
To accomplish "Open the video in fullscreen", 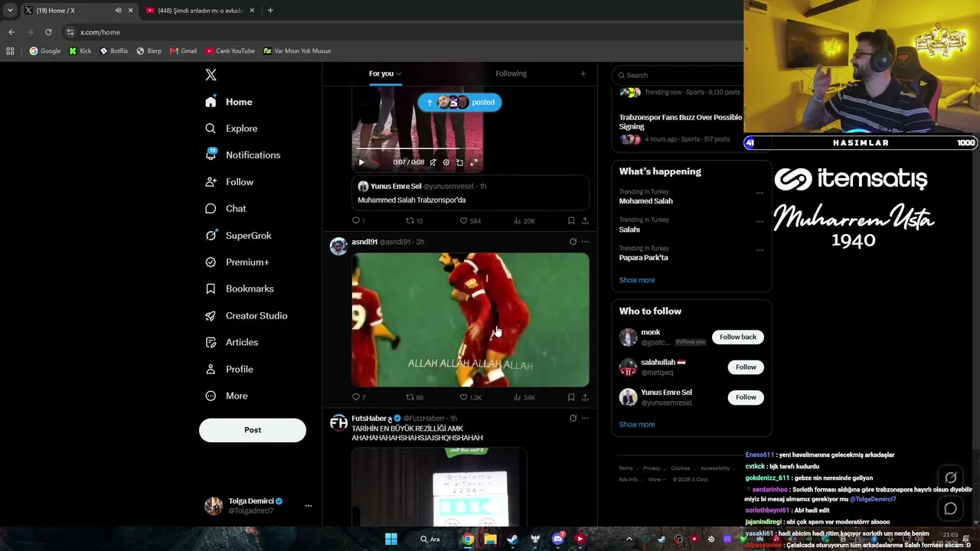I will pos(474,162).
